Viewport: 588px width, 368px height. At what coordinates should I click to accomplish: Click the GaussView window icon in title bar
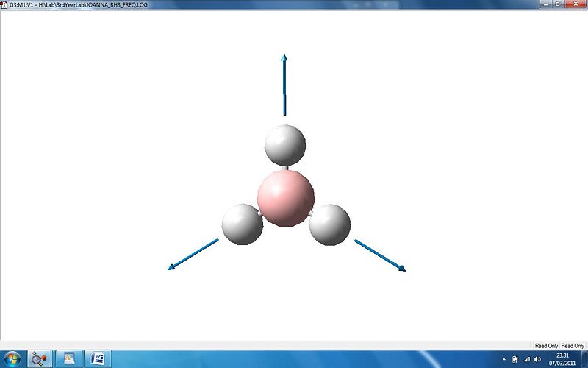click(4, 5)
